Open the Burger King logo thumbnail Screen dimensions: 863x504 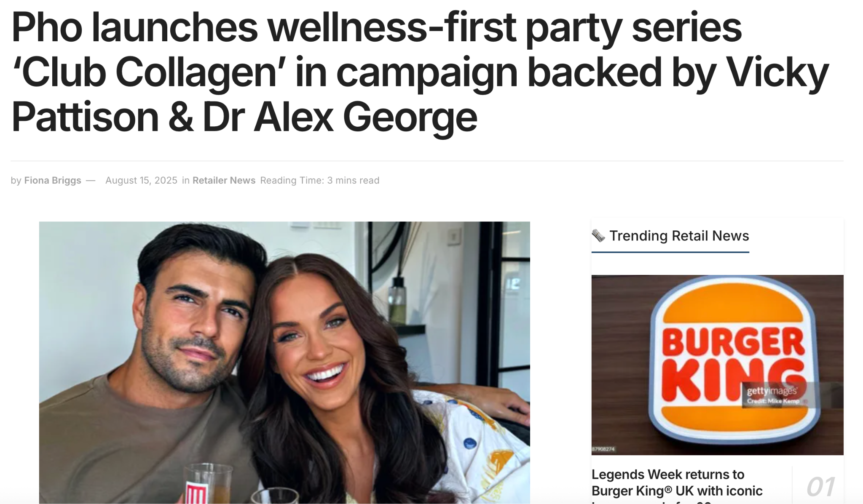717,365
